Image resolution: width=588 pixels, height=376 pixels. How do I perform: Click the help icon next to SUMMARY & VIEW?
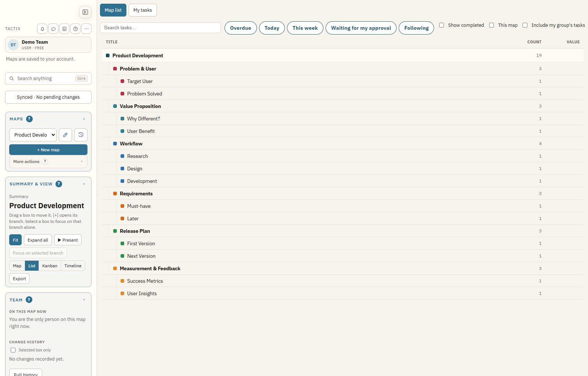(x=59, y=184)
